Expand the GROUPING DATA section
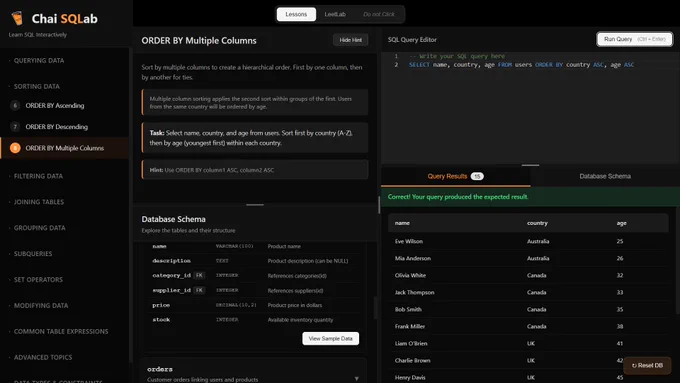680x383 pixels. [x=39, y=228]
